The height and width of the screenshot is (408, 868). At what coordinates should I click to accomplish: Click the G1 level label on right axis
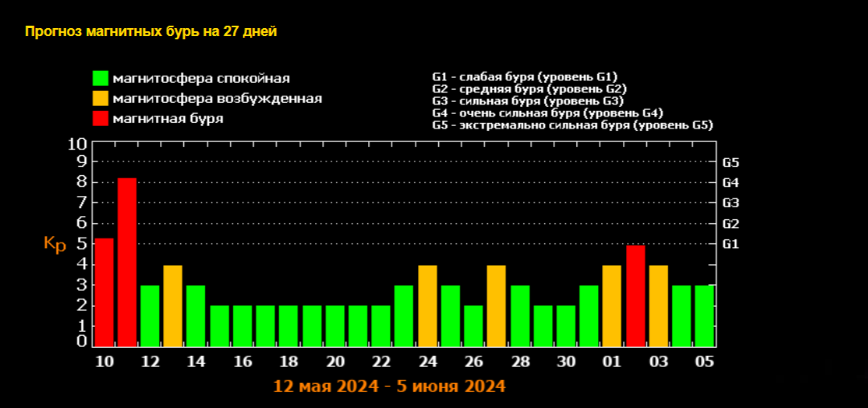731,244
